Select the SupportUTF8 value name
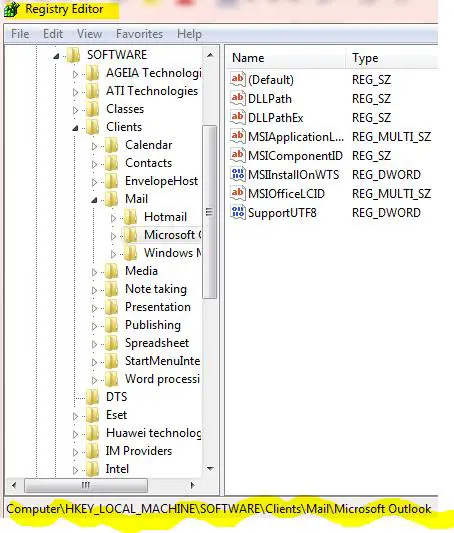This screenshot has height=533, width=454. [282, 213]
